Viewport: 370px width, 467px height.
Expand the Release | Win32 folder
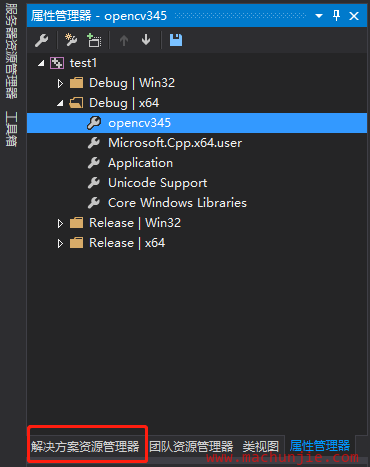pyautogui.click(x=60, y=223)
